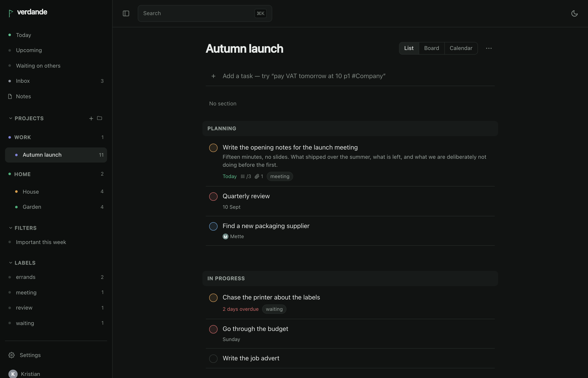Complete the Quarterly review task
The height and width of the screenshot is (378, 588).
click(213, 197)
